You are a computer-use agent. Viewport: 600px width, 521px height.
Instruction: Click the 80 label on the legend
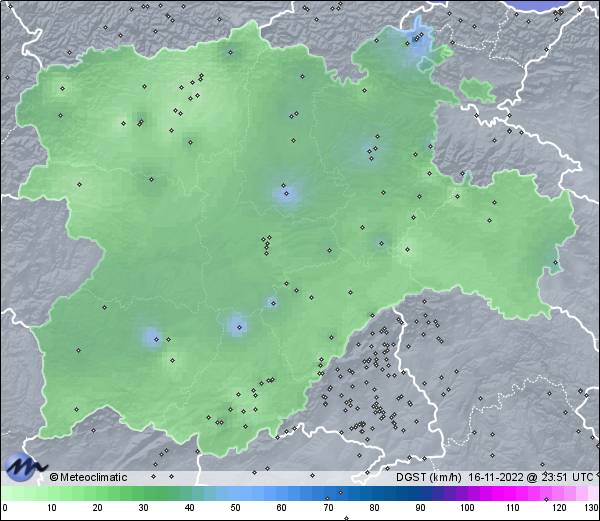tap(374, 508)
